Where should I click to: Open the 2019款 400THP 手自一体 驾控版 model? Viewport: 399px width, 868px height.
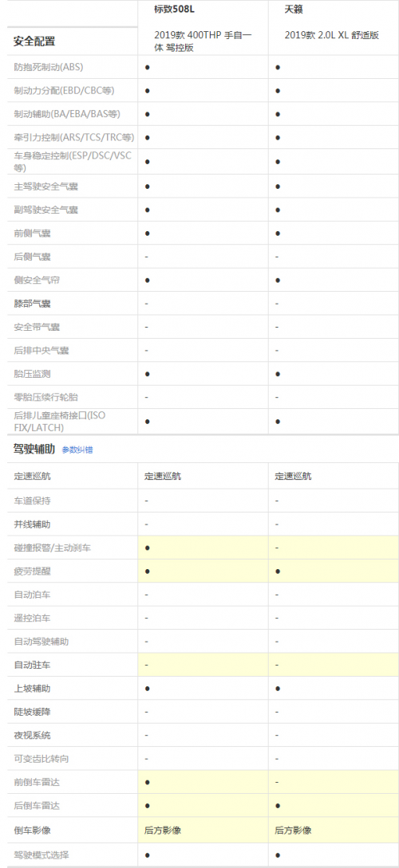[x=203, y=41]
